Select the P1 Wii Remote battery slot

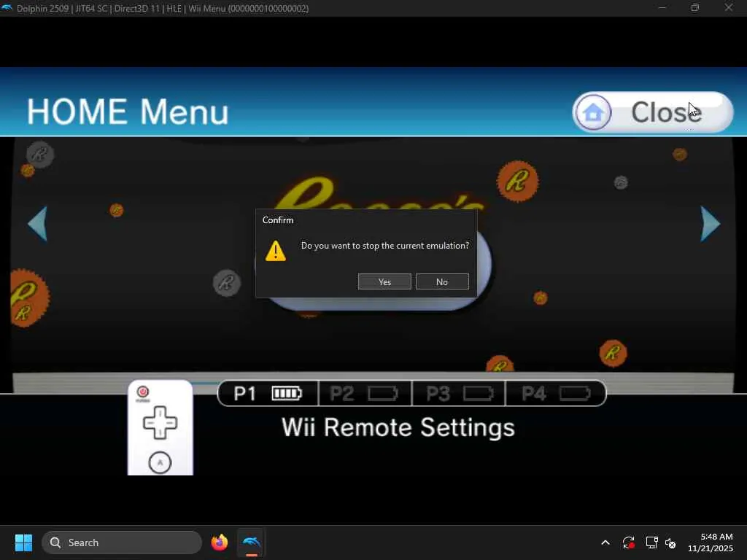tap(268, 393)
